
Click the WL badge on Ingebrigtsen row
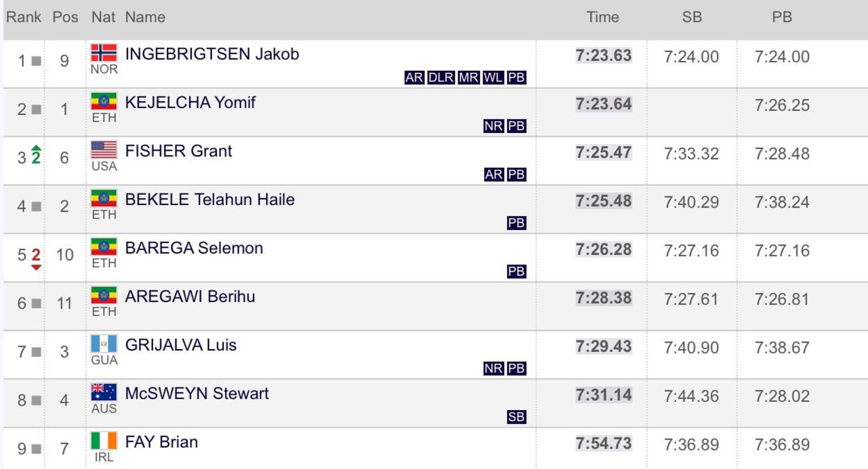493,77
